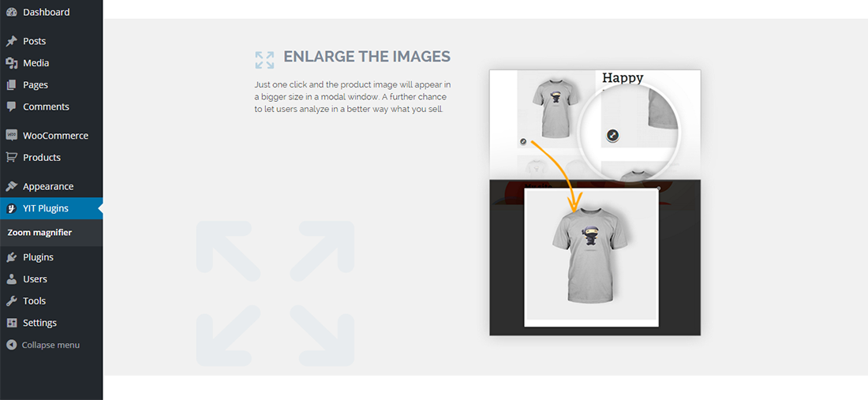Click the Settings sliders icon
The image size is (868, 400).
[x=11, y=323]
